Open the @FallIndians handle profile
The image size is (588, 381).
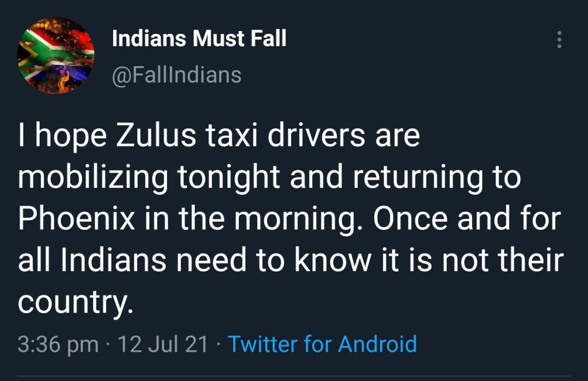click(177, 75)
